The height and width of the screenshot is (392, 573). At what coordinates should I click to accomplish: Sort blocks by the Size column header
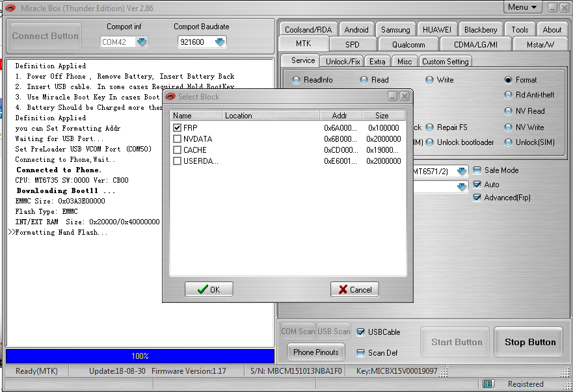[382, 116]
